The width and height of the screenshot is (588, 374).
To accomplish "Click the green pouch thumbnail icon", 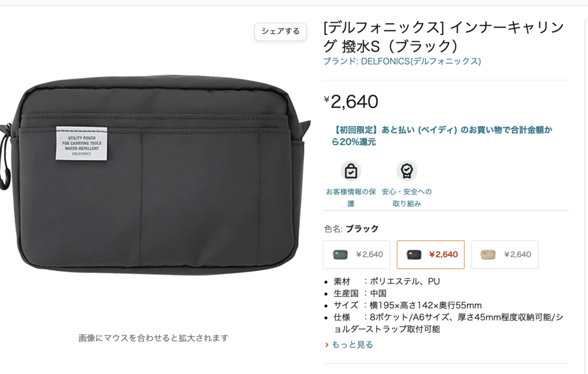I will (x=340, y=255).
